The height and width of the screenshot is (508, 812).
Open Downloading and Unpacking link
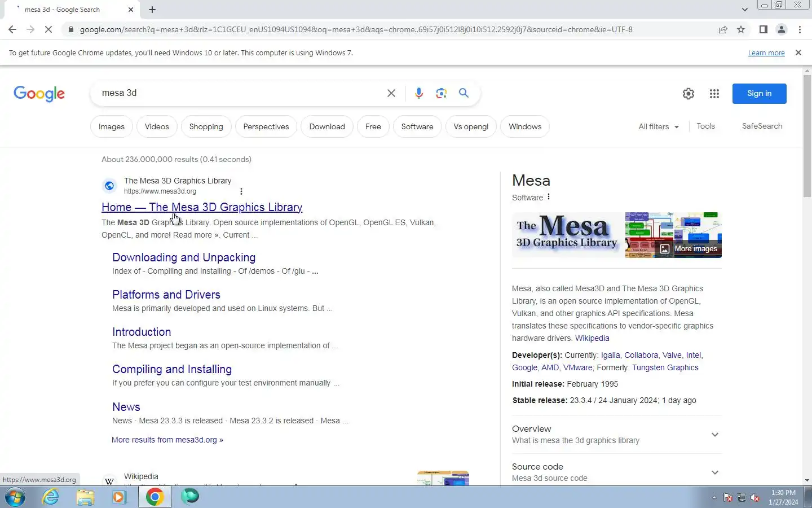click(x=184, y=257)
